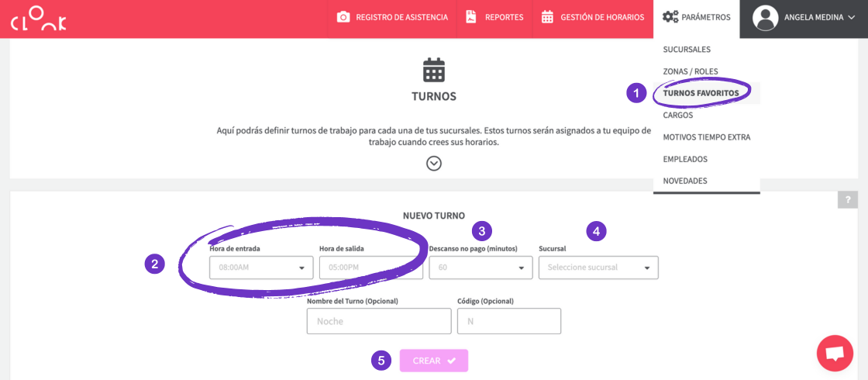
Task: Click the document icon next to Reportes
Action: [471, 17]
